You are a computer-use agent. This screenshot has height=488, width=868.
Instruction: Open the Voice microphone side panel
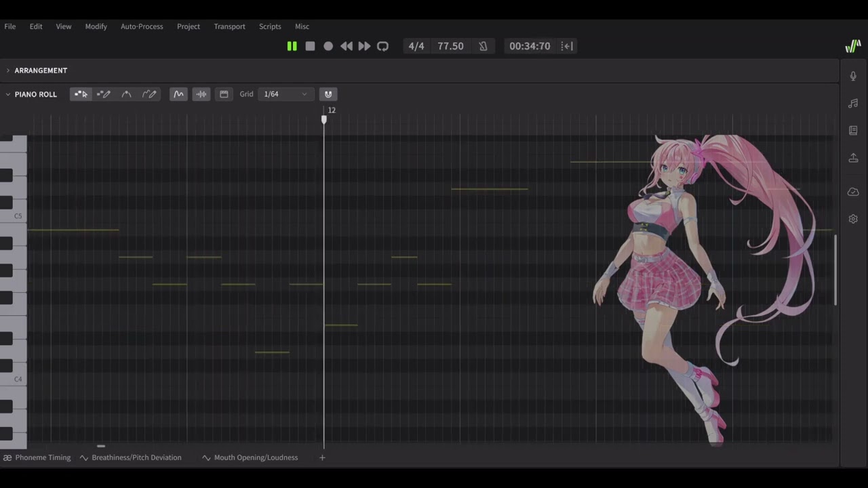pyautogui.click(x=853, y=76)
